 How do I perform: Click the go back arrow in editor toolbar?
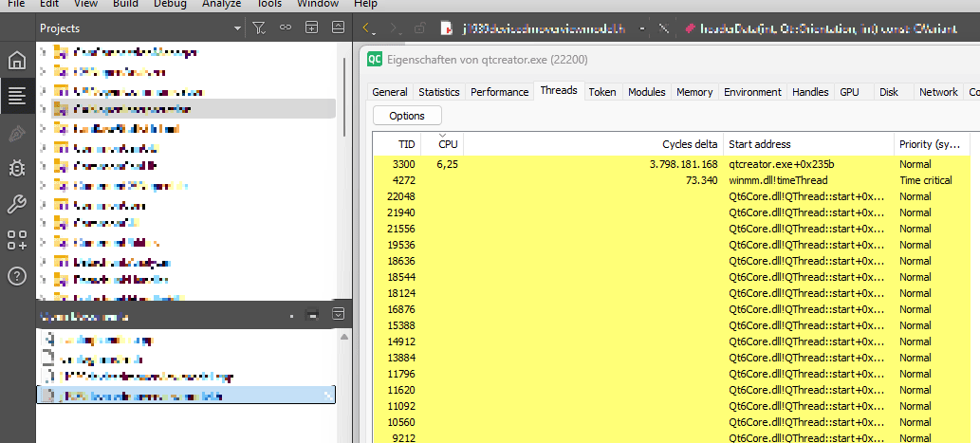coord(370,29)
